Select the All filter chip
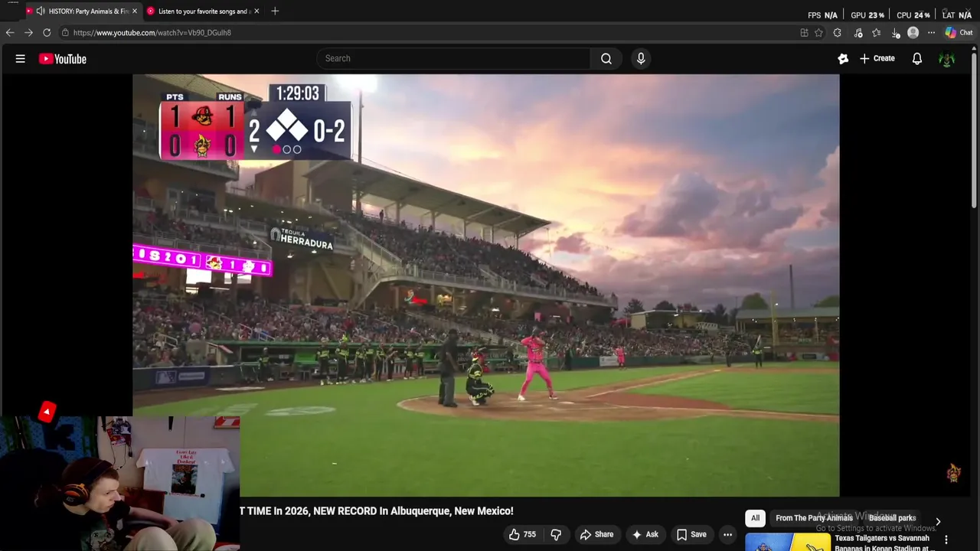The width and height of the screenshot is (980, 551). point(755,518)
